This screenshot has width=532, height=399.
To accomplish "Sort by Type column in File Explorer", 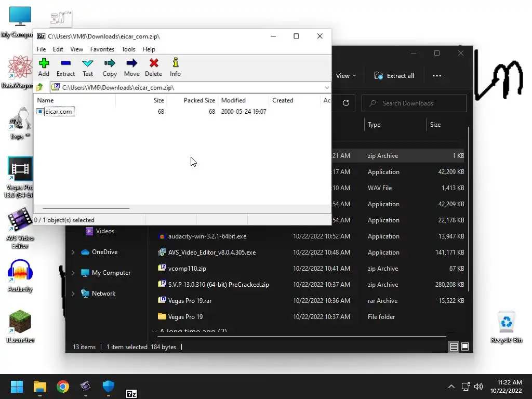I will 395,125.
